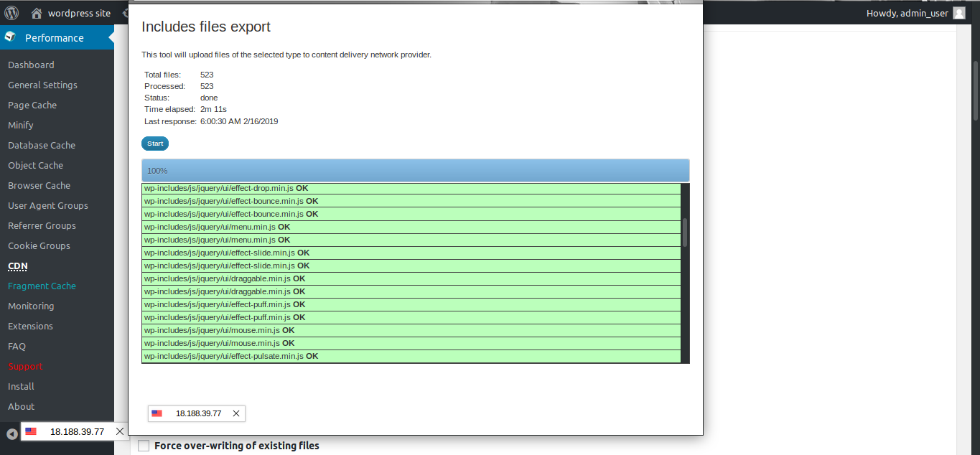Click the effect-pulsate.min.js log row
The image size is (980, 455).
[x=411, y=356]
